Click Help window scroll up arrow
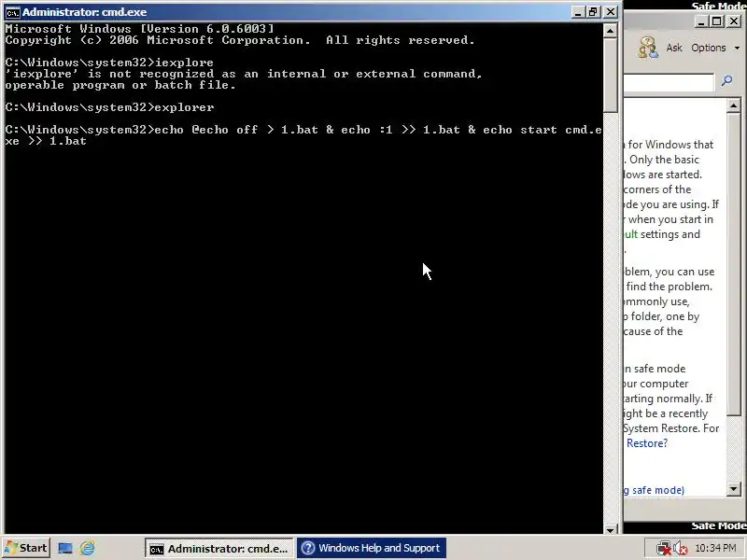This screenshot has height=560, width=747. coord(734,105)
